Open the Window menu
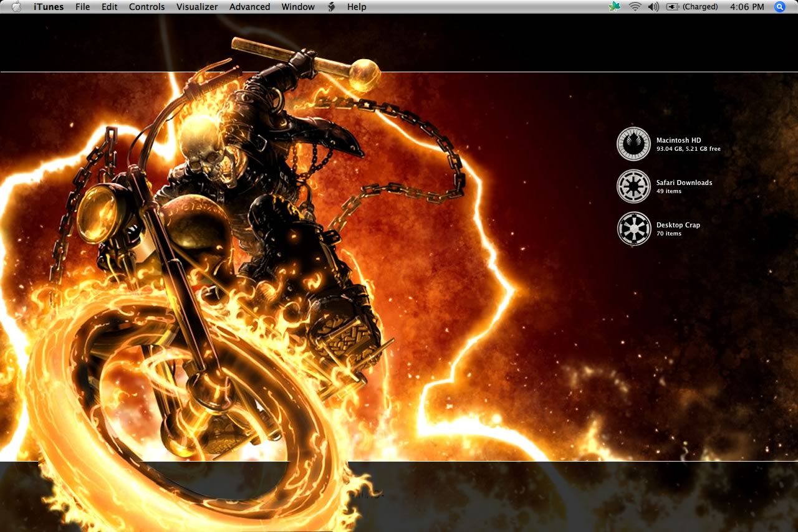Screen dimensions: 798x532 tap(298, 7)
